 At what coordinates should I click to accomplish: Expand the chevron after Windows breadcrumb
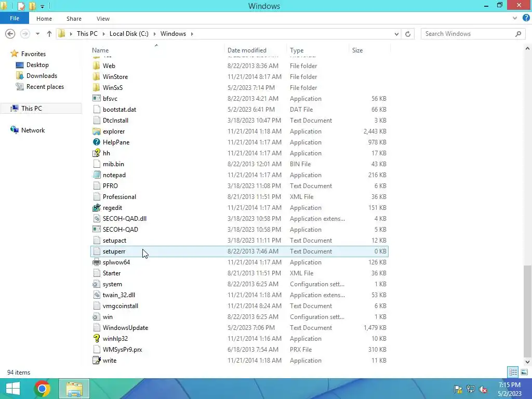click(x=192, y=34)
